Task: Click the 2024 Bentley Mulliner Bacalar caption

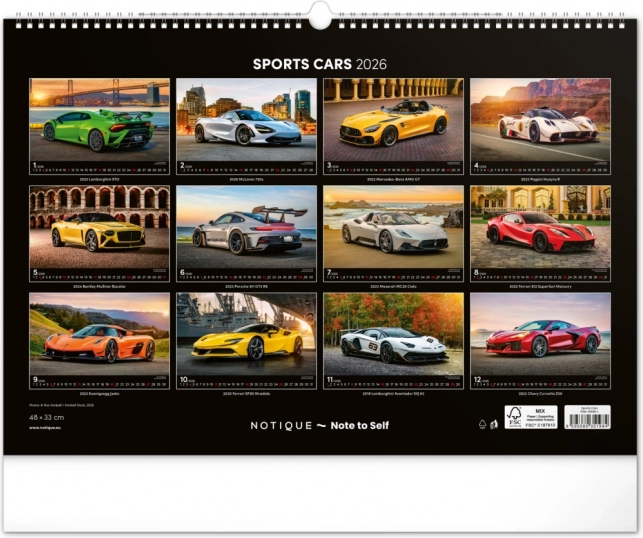Action: [x=99, y=287]
